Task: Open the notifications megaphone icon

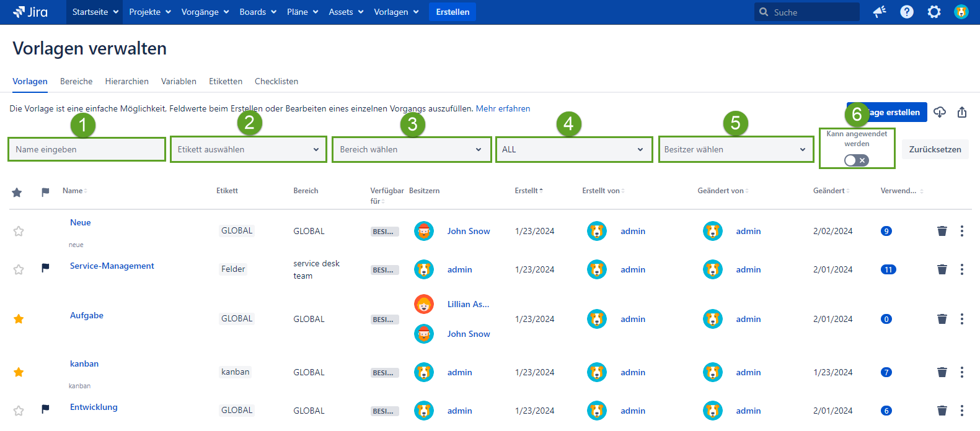Action: [879, 12]
